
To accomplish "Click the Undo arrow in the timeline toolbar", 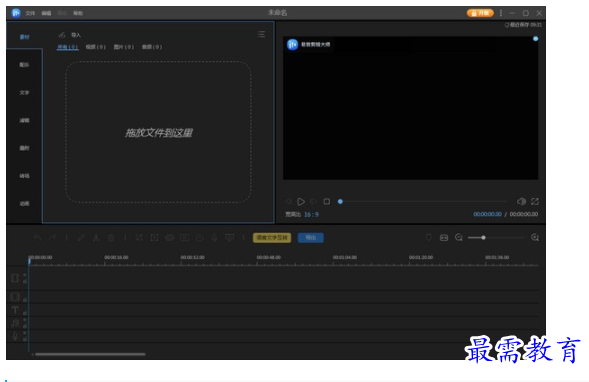I will 38,237.
